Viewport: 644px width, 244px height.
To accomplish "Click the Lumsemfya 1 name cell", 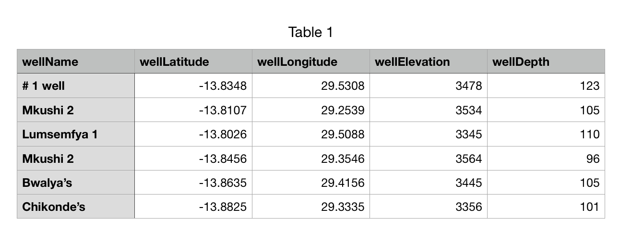I will click(76, 134).
